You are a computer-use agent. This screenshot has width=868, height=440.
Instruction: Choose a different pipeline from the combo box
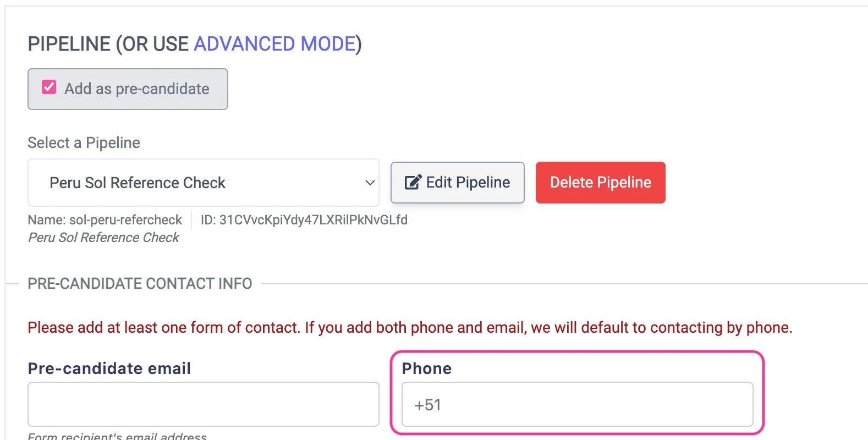click(x=203, y=183)
